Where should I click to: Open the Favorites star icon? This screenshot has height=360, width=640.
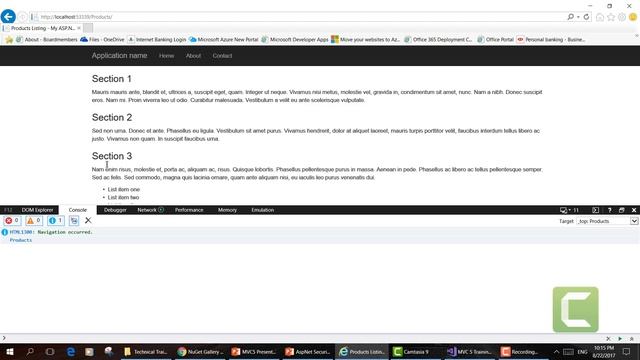(x=611, y=17)
